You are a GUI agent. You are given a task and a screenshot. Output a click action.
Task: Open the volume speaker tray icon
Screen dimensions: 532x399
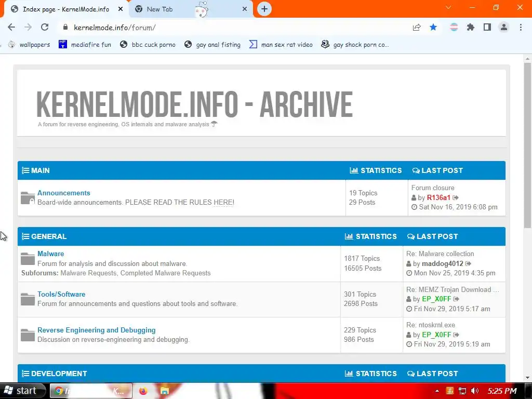(475, 391)
